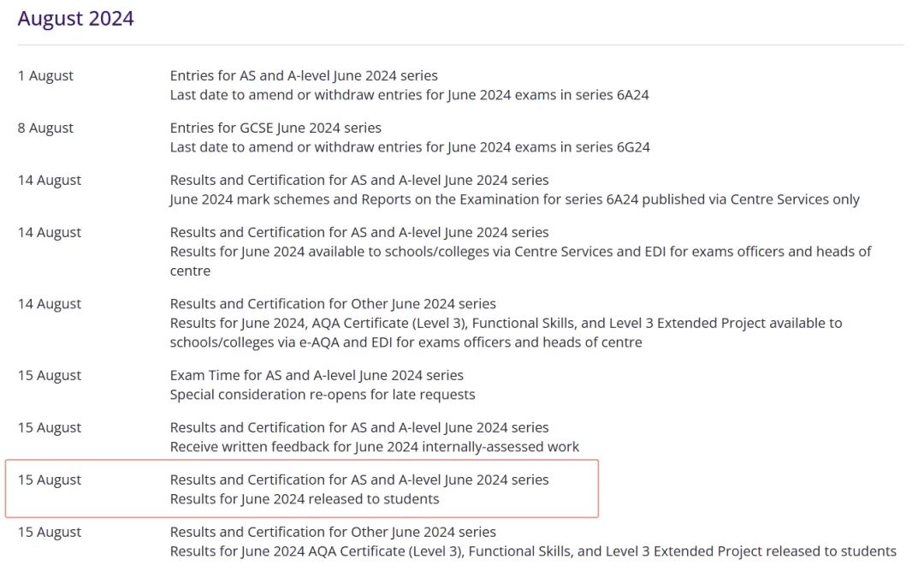Click 'Results and Certification for Other' 14 August title
Screen dimensions: 924x578
pos(333,304)
